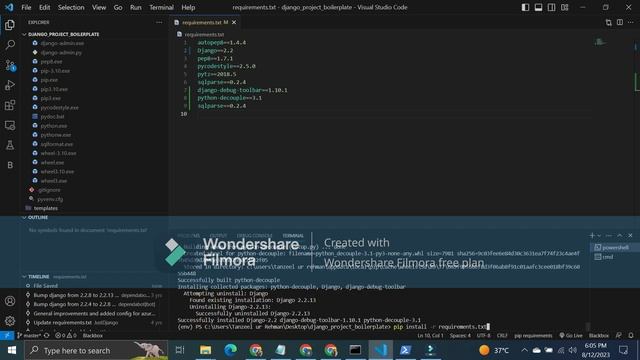Open Microsoft Edge from the taskbar

[231, 350]
